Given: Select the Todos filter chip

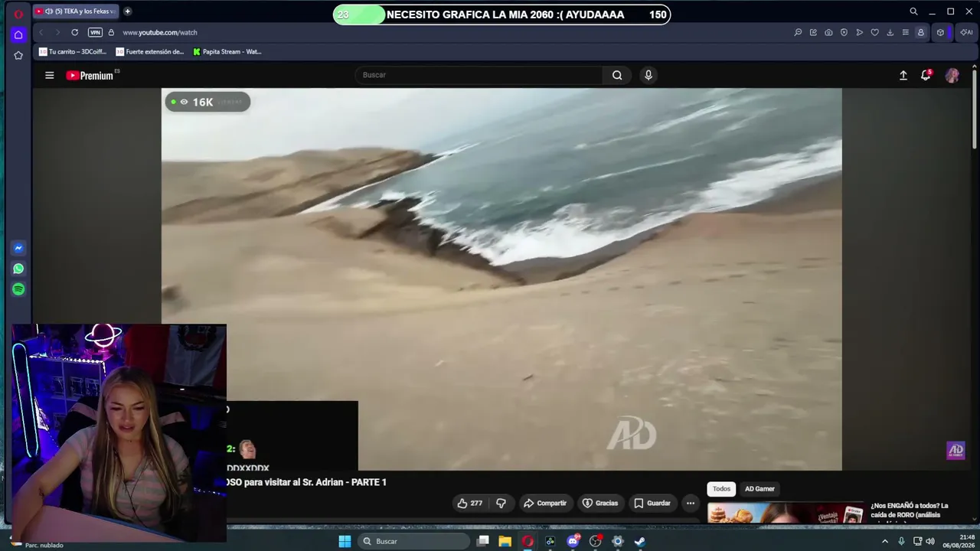Looking at the screenshot, I should (x=721, y=489).
